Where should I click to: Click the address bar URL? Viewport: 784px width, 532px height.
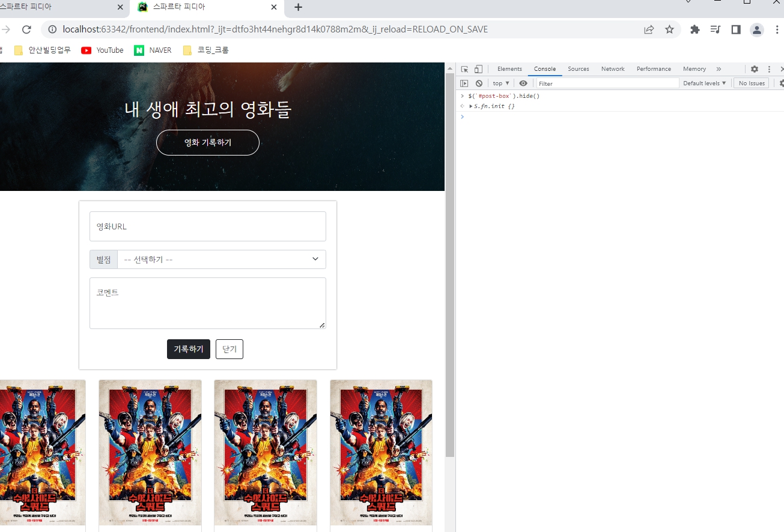[x=275, y=29]
